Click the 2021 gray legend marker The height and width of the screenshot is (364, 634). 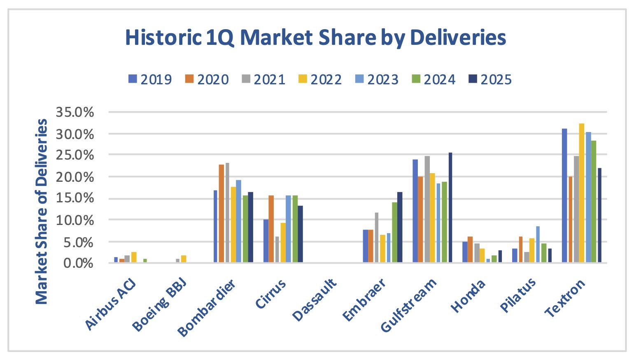[246, 79]
